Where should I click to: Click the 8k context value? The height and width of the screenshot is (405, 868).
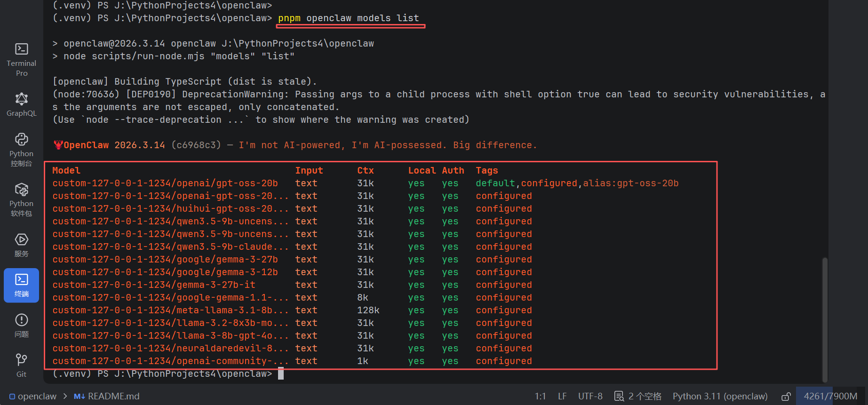click(x=362, y=297)
